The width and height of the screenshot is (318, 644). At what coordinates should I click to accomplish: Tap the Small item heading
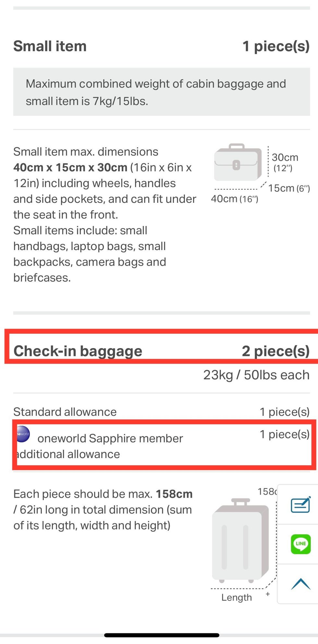point(50,46)
